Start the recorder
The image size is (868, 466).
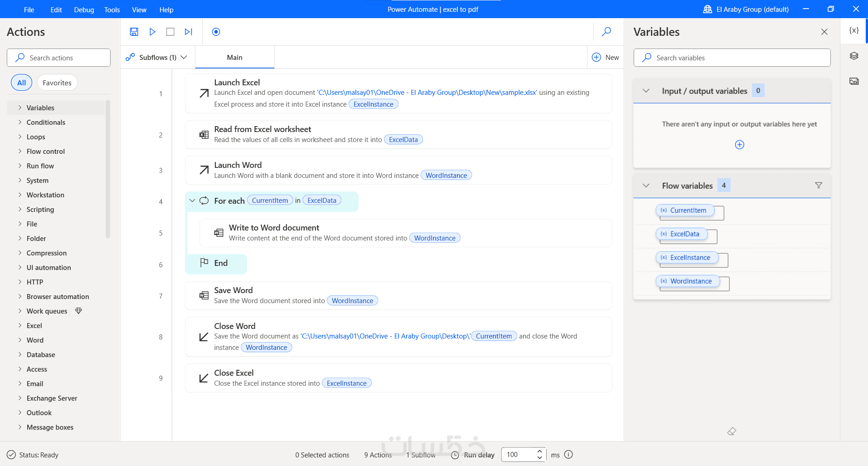tap(216, 32)
